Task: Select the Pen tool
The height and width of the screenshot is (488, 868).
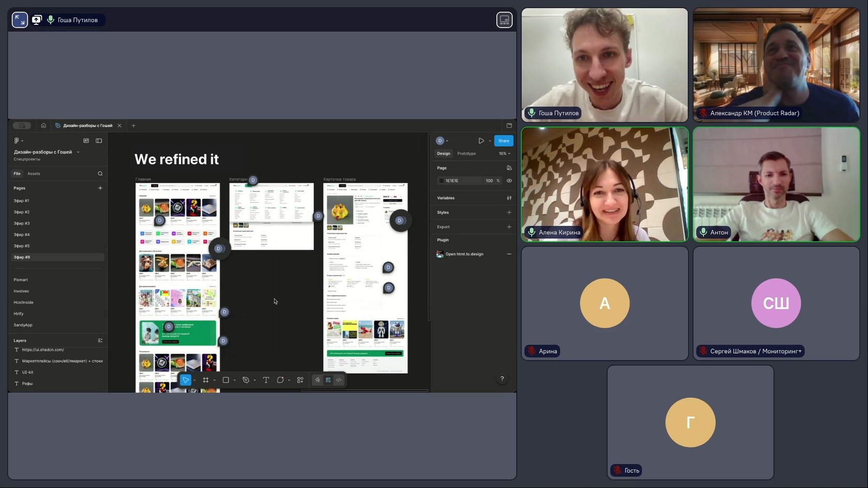Action: [246, 380]
